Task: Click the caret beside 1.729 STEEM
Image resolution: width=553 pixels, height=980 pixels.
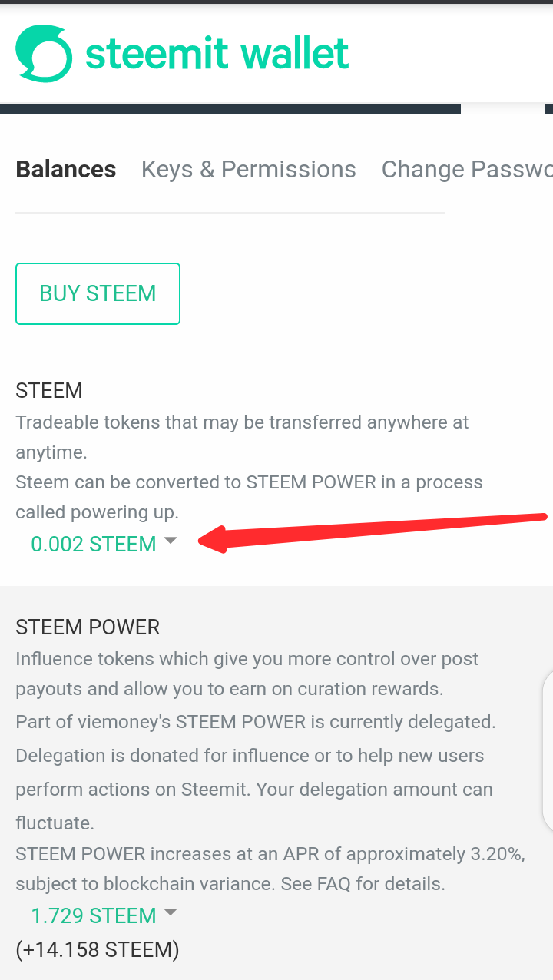Action: 171,912
